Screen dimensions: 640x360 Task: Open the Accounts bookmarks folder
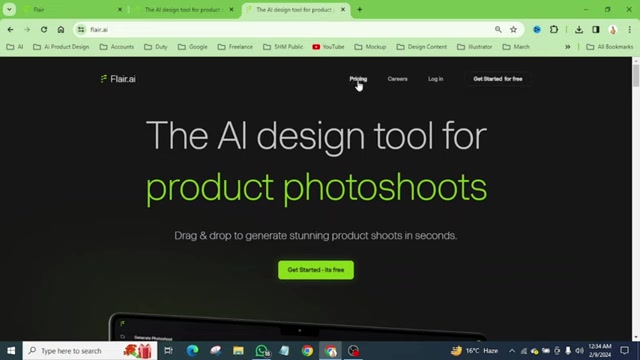coord(117,47)
